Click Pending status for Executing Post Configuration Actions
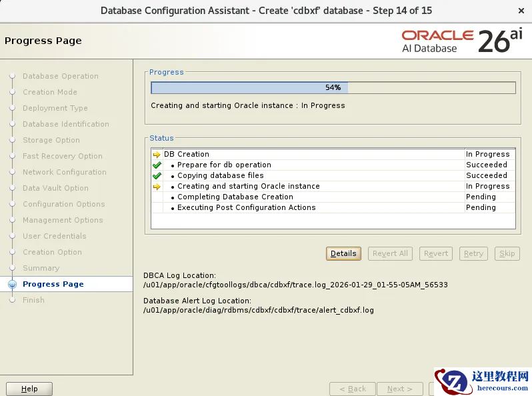The width and height of the screenshot is (532, 396). pyautogui.click(x=481, y=207)
